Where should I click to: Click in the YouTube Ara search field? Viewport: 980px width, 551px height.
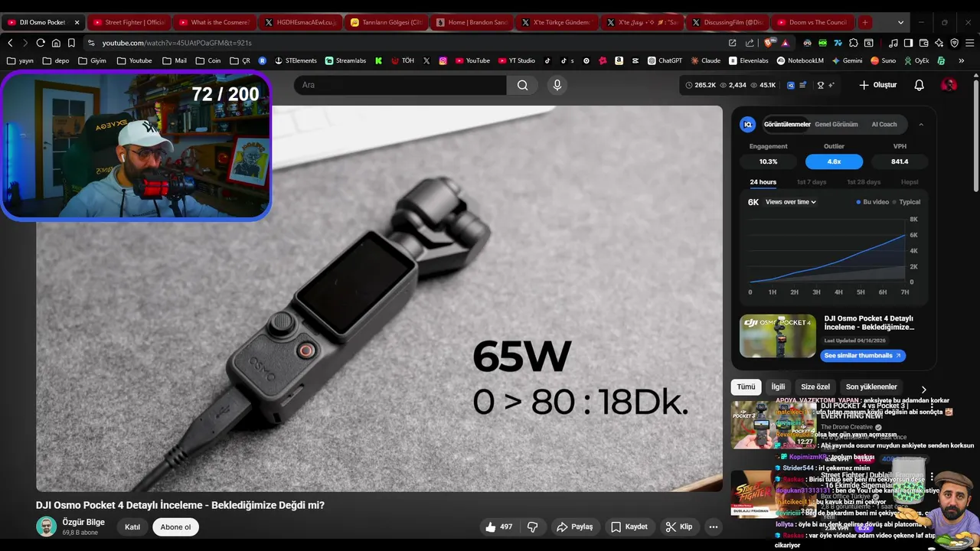(x=400, y=85)
